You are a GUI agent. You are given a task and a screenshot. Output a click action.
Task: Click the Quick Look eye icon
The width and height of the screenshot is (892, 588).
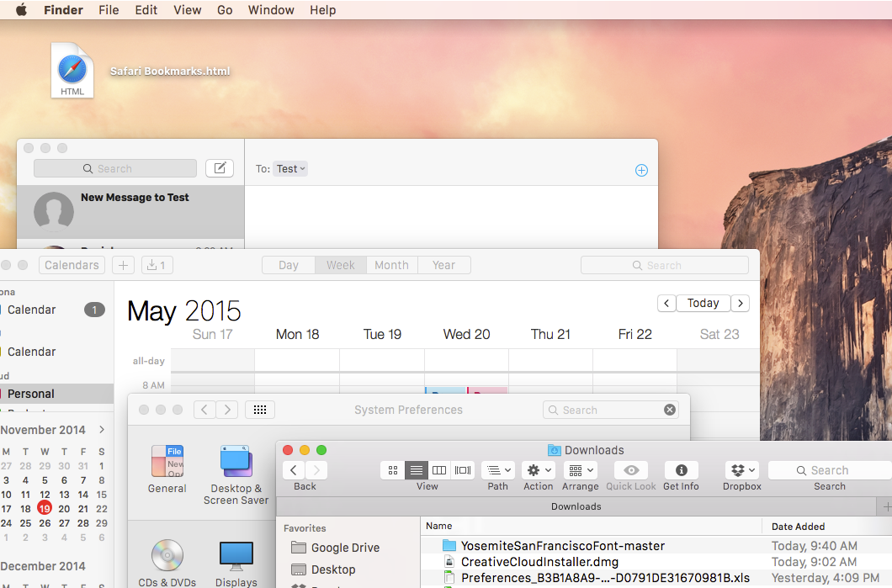(631, 470)
